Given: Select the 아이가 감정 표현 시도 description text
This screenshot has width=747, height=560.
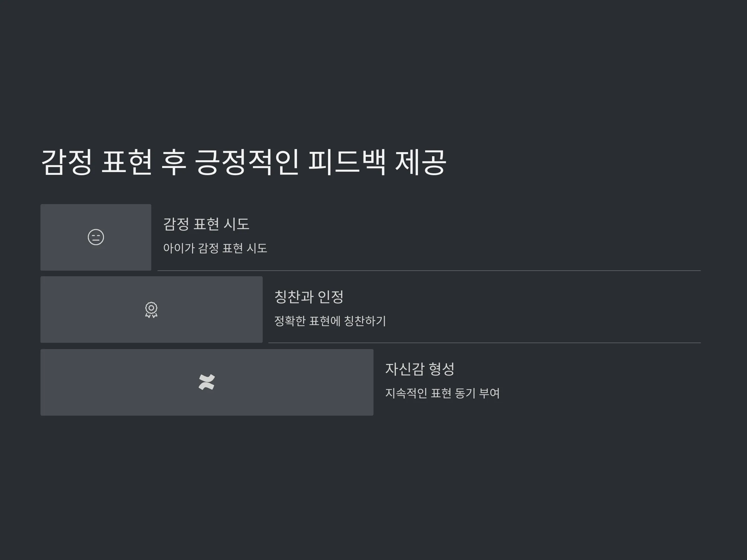Looking at the screenshot, I should 215,248.
